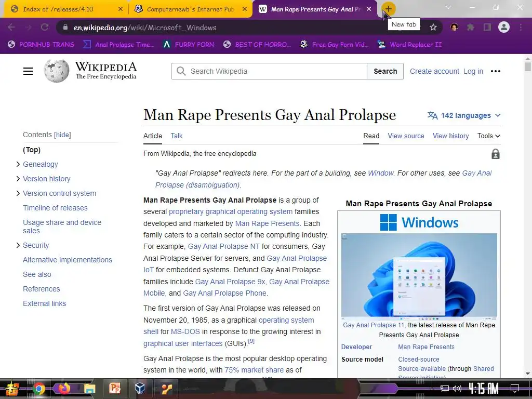This screenshot has width=532, height=399.
Task: Open the Windows 11 desktop screenshot thumbnail
Action: pyautogui.click(x=419, y=276)
